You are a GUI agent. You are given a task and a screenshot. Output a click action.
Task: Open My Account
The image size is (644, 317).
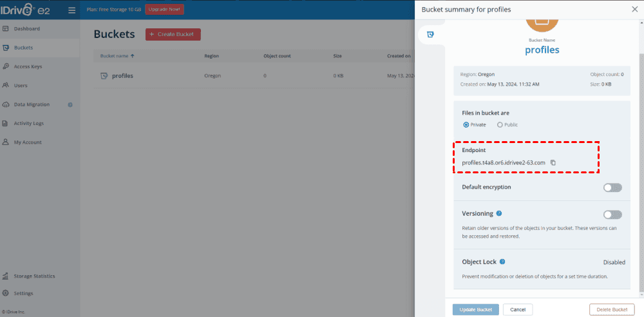pos(28,142)
